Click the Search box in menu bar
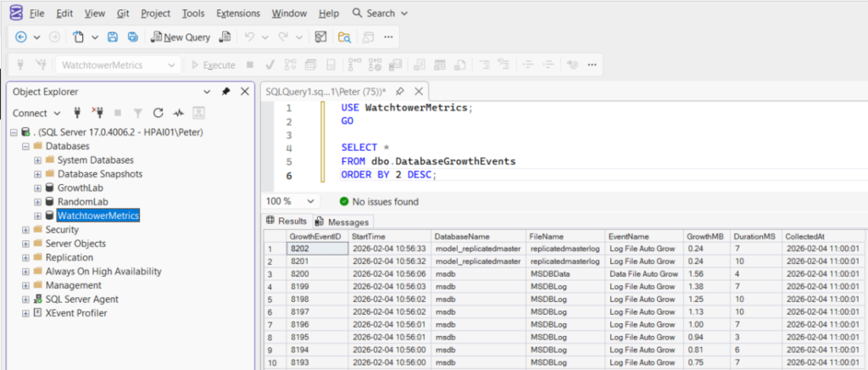Image resolution: width=868 pixels, height=370 pixels. click(x=381, y=13)
